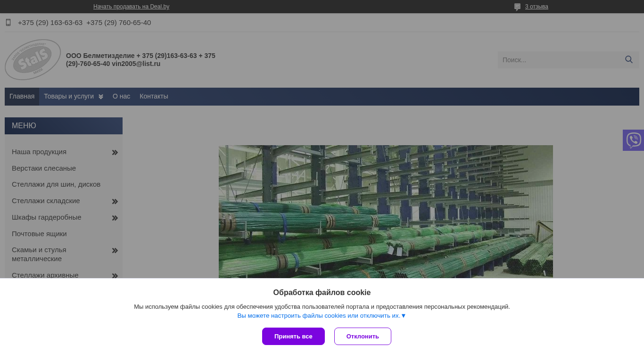Expand the cookie settings link
The image size is (644, 362).
(x=322, y=316)
